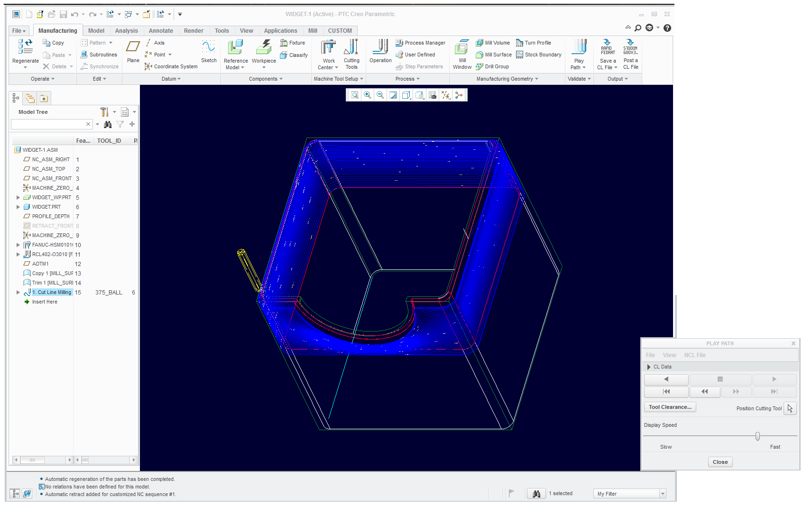The image size is (812, 516).
Task: Click Close in Play Path dialog
Action: click(x=720, y=462)
